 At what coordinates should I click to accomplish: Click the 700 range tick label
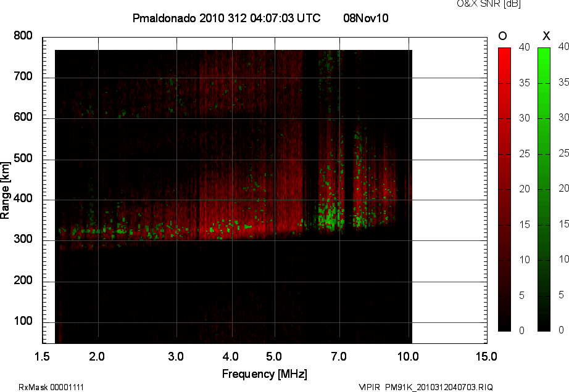pos(23,76)
